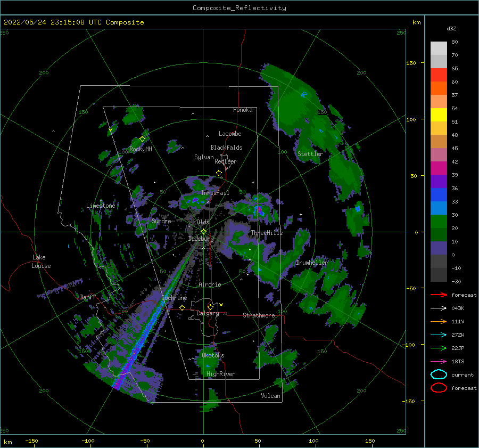Viewport: 479px width, 448px height.
Task: Choose the 39–42 dBZ magenta swatch
Action: click(x=439, y=168)
